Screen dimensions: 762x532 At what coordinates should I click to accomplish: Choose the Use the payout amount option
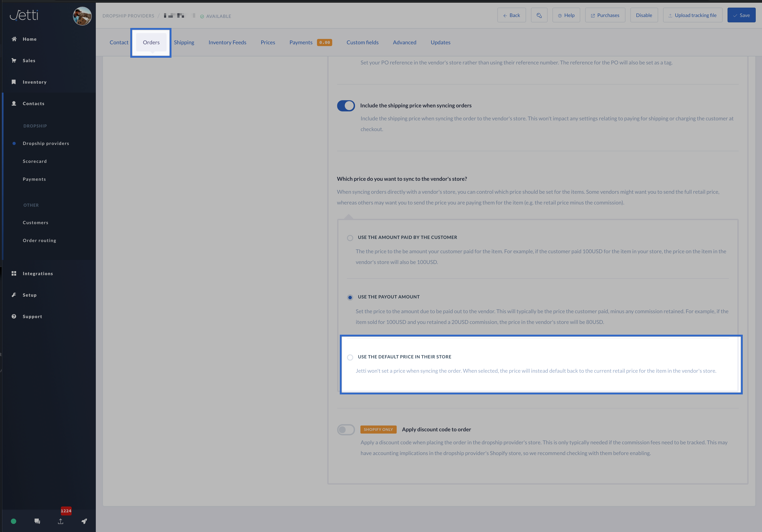click(x=350, y=297)
